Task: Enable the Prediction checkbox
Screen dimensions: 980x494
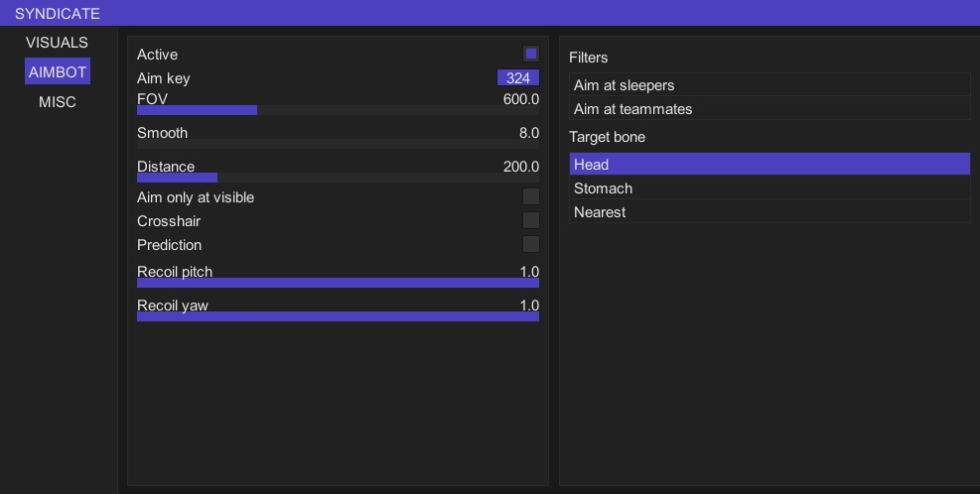Action: 531,245
